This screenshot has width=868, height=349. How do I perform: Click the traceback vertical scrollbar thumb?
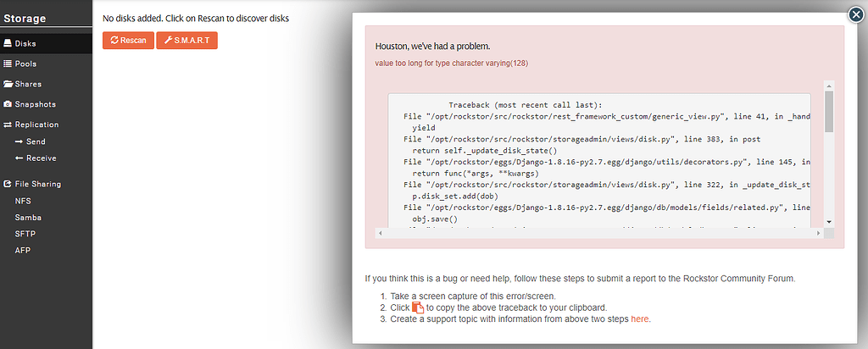[829, 112]
